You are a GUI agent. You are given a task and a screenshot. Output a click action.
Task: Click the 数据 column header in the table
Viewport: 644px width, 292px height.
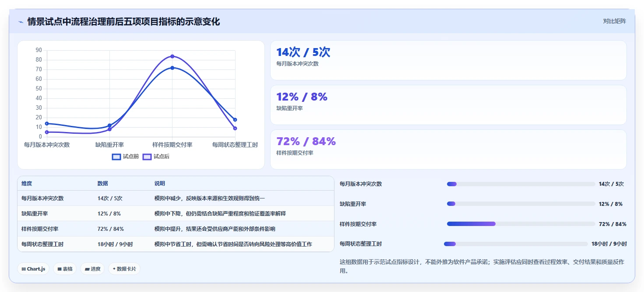(x=103, y=184)
